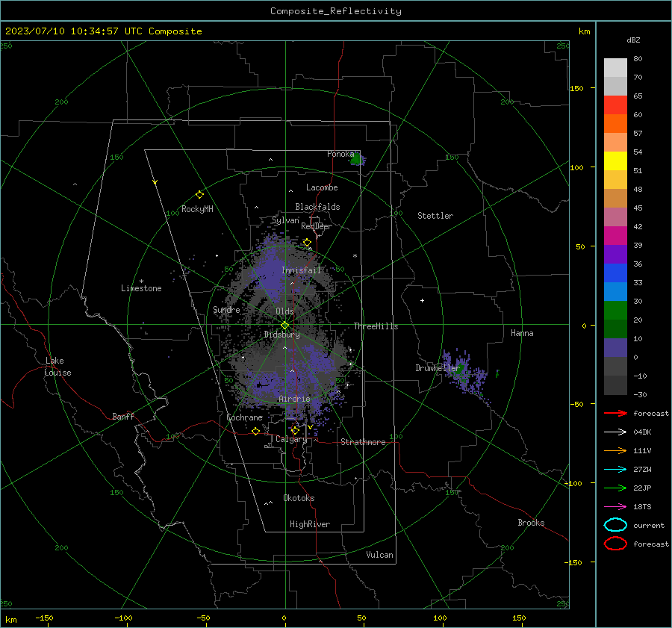Click the Cochrane label
Screen dimensions: 672x628
244,417
